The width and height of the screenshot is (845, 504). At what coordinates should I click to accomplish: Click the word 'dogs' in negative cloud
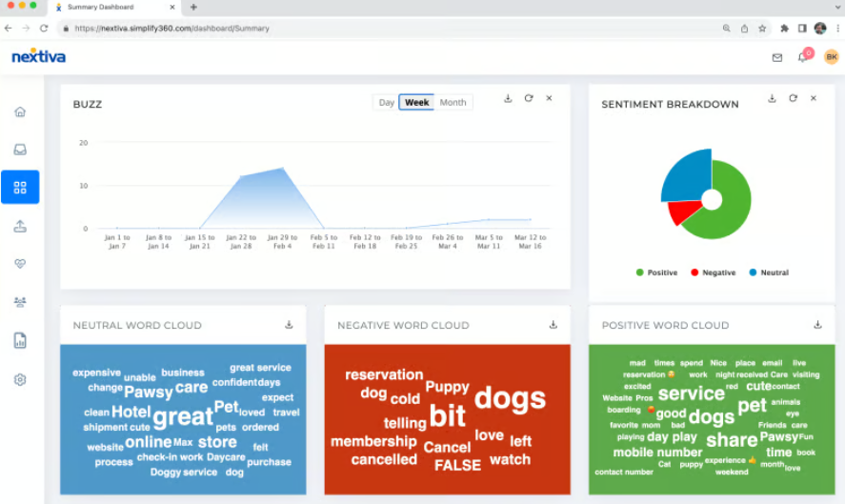(x=510, y=398)
